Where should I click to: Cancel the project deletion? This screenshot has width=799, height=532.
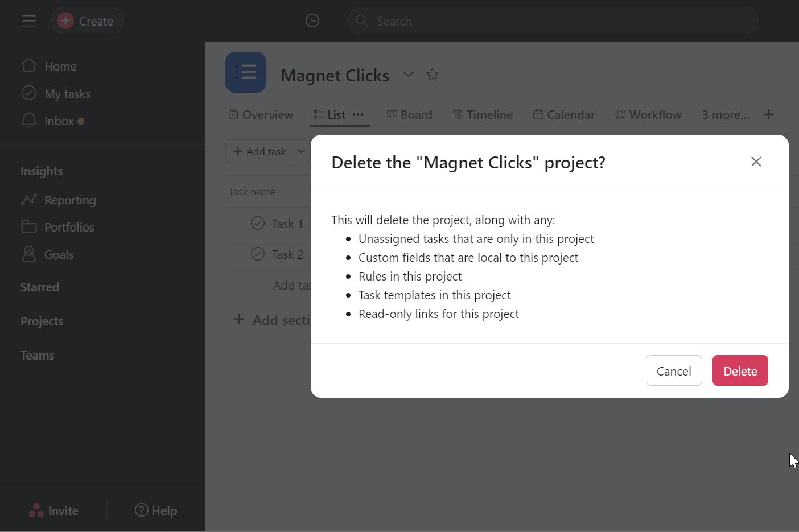(x=674, y=370)
